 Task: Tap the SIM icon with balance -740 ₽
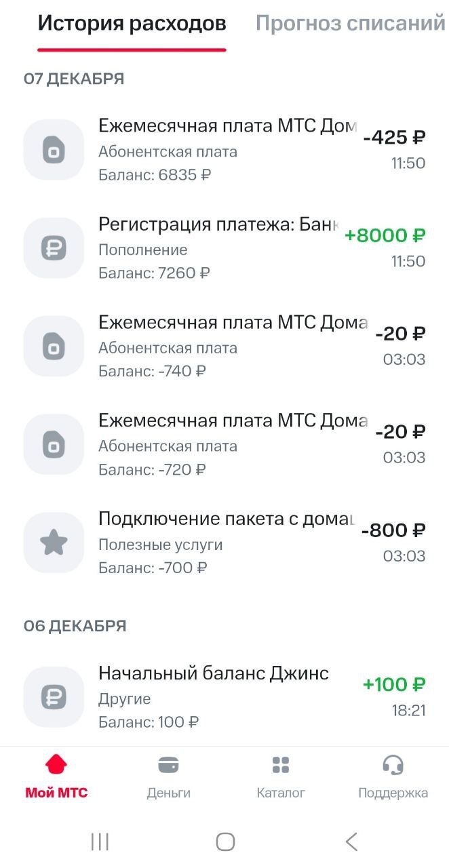click(54, 347)
